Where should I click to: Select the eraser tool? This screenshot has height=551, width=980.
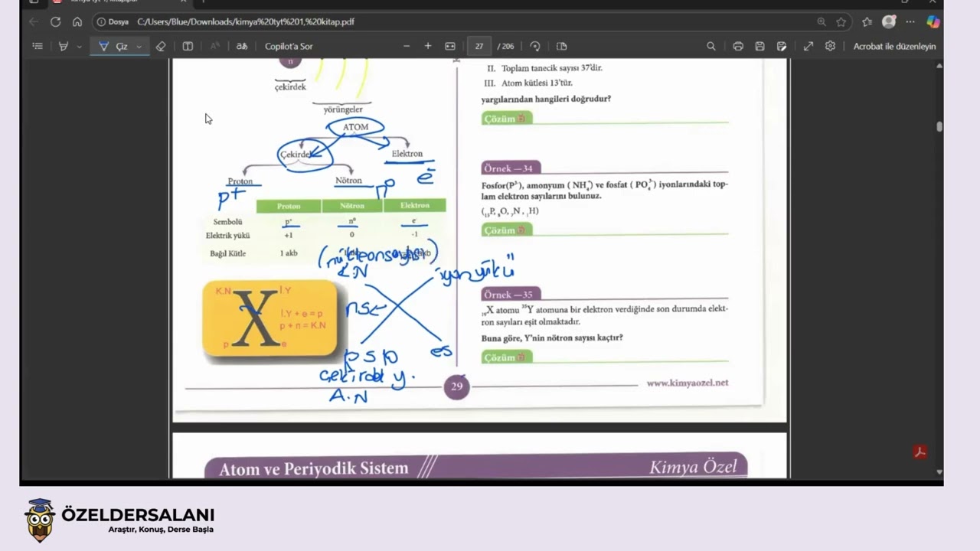pos(160,46)
